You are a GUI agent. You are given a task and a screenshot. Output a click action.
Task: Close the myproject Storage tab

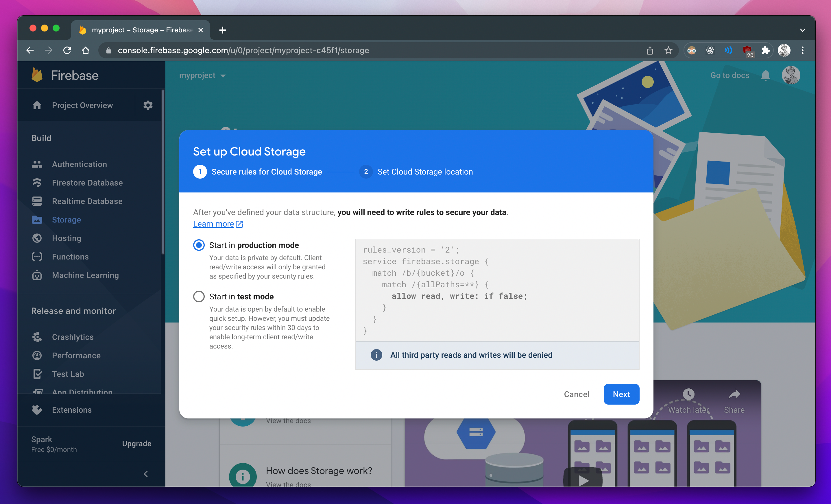click(201, 30)
